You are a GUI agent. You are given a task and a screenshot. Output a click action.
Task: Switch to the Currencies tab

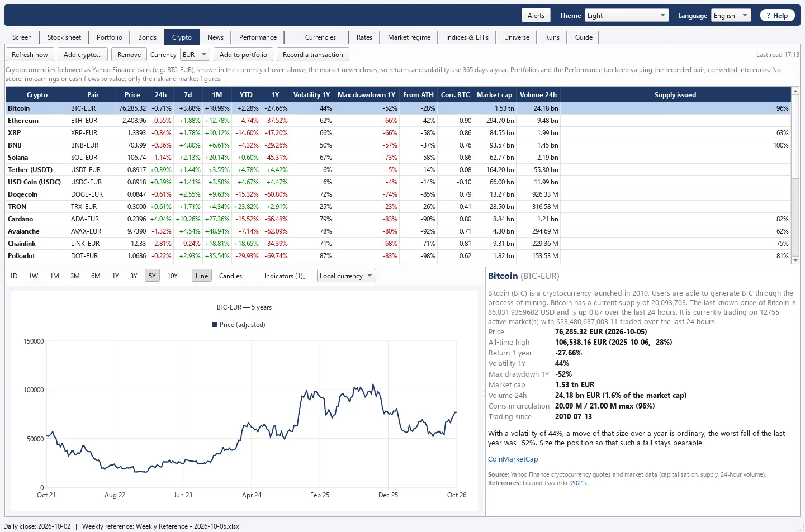pos(320,37)
